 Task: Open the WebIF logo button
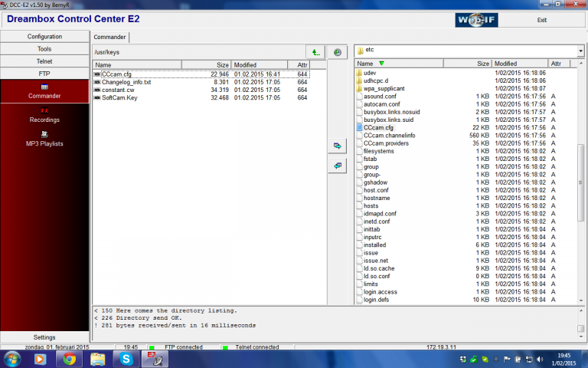(x=478, y=20)
